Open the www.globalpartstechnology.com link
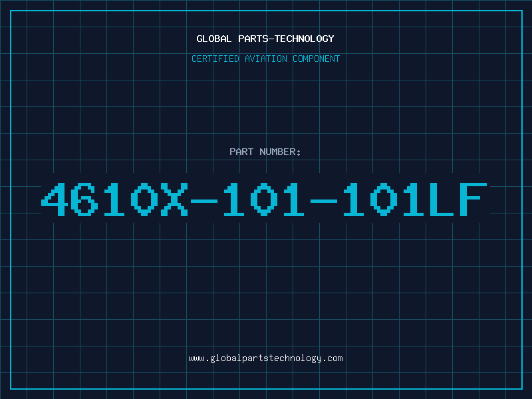This screenshot has height=399, width=532. 265,358
